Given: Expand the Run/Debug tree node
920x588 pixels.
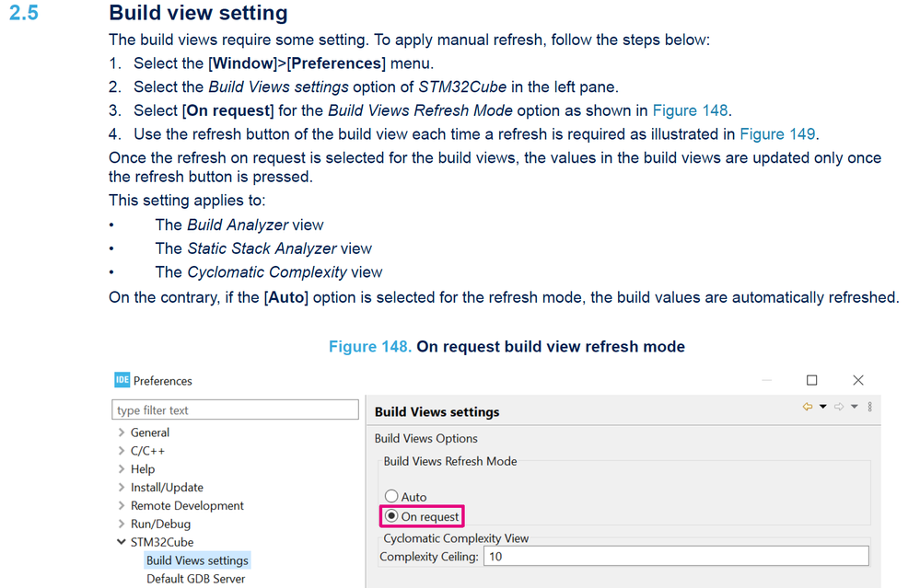Looking at the screenshot, I should [122, 524].
